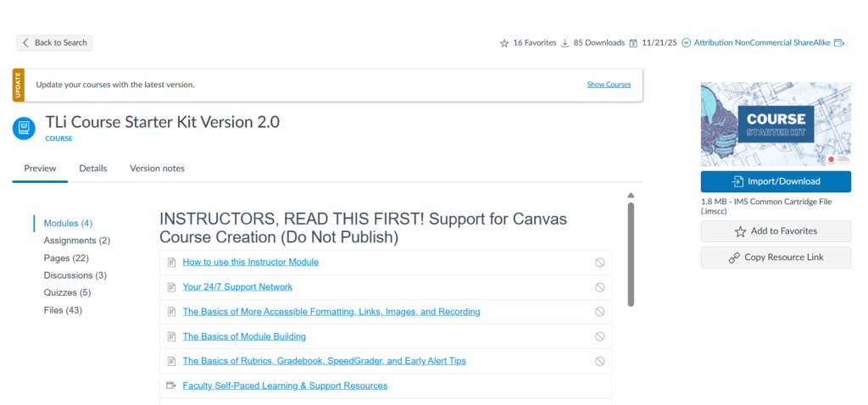The width and height of the screenshot is (868, 405).
Task: Select Discussions (3) in the sidebar
Action: [x=75, y=275]
